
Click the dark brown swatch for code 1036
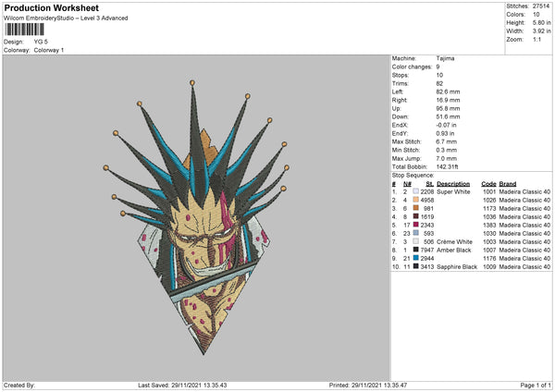[x=416, y=216]
